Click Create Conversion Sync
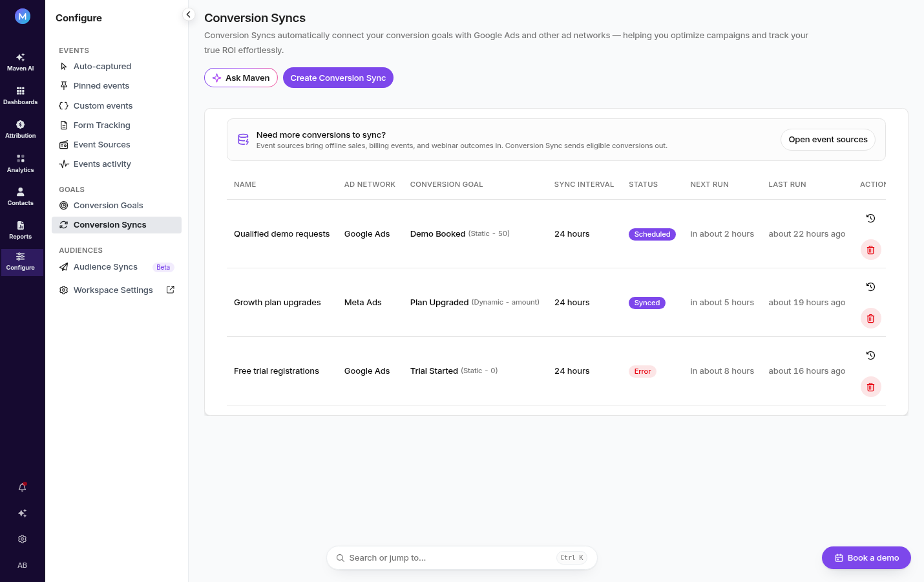The width and height of the screenshot is (924, 582). [x=338, y=78]
